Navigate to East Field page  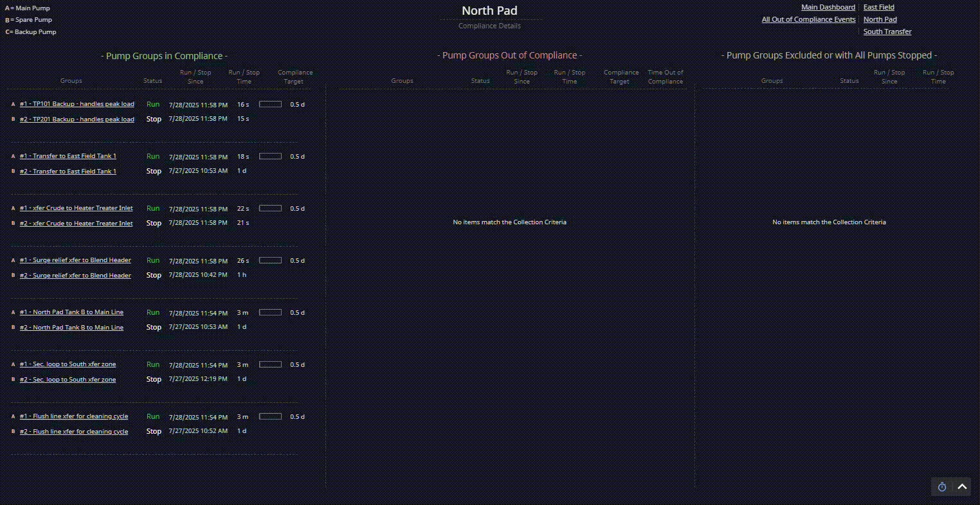tap(878, 7)
